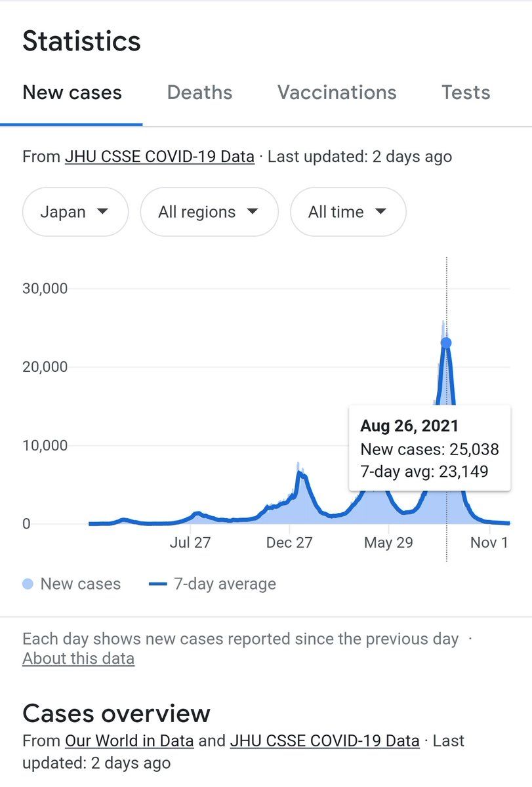Open the Our World in Data link

[x=129, y=741]
